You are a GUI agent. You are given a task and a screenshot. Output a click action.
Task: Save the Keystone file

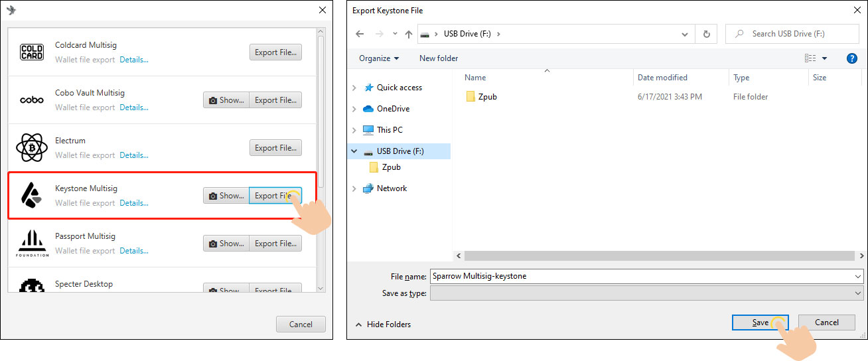coord(760,323)
